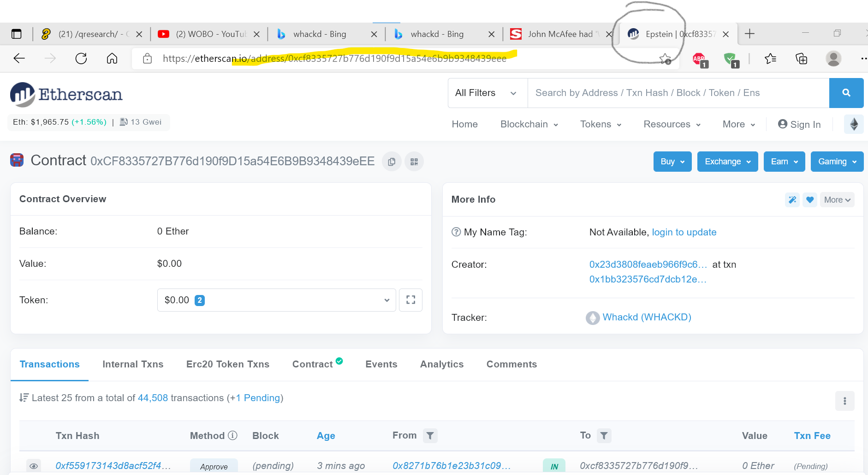Click login to update link
868x475 pixels.
point(684,232)
